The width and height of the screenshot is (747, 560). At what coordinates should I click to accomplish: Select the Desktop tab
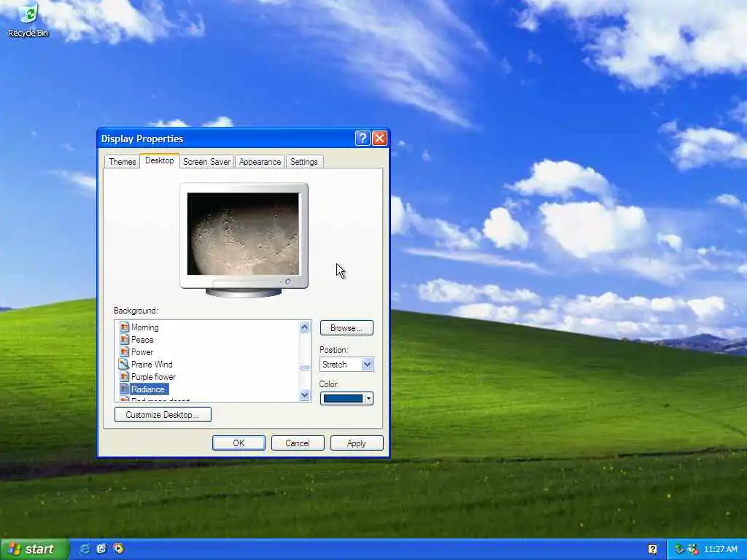[160, 160]
